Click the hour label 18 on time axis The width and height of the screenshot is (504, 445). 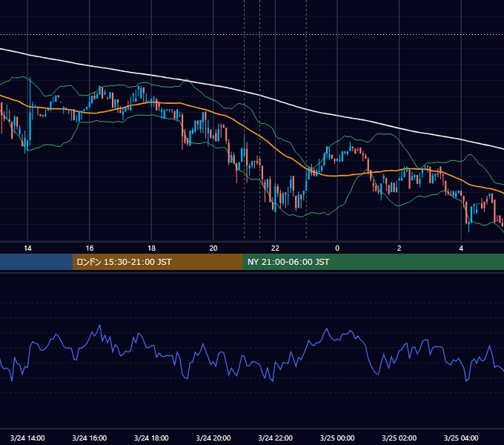coord(151,248)
